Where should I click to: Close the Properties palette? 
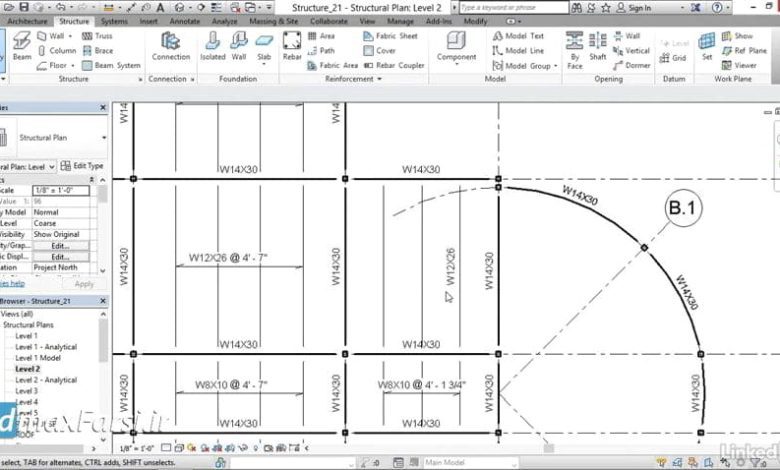103,107
